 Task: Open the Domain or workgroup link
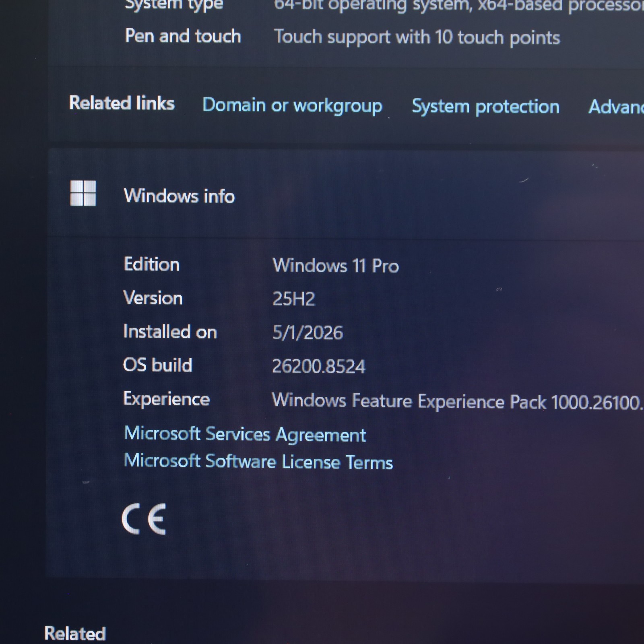[293, 105]
